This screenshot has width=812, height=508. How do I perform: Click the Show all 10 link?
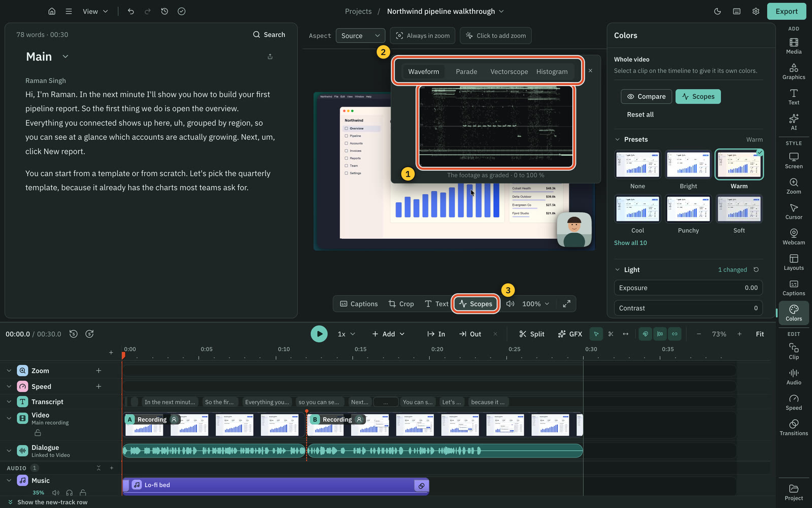coord(630,243)
